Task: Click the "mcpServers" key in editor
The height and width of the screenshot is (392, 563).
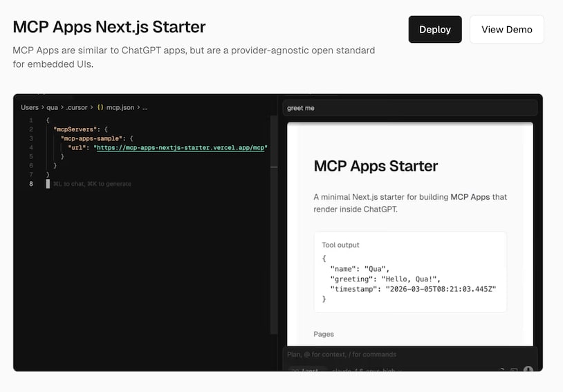Action: point(75,129)
